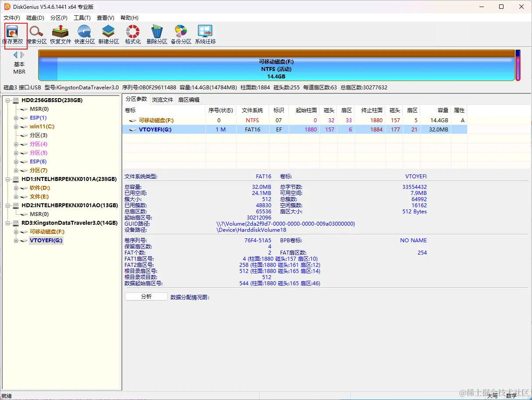Click the 序号(状态) column header

tap(220, 110)
